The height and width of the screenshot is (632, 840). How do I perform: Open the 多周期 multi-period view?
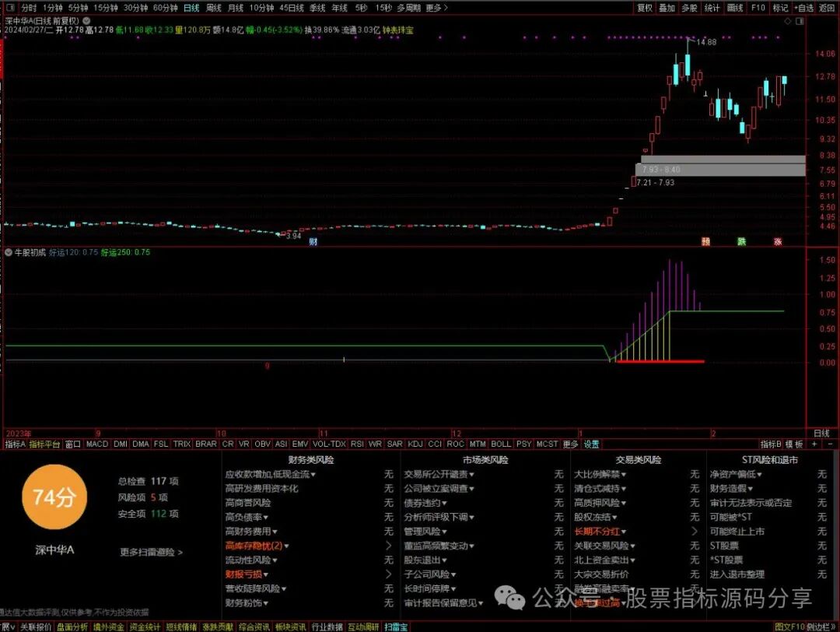409,8
